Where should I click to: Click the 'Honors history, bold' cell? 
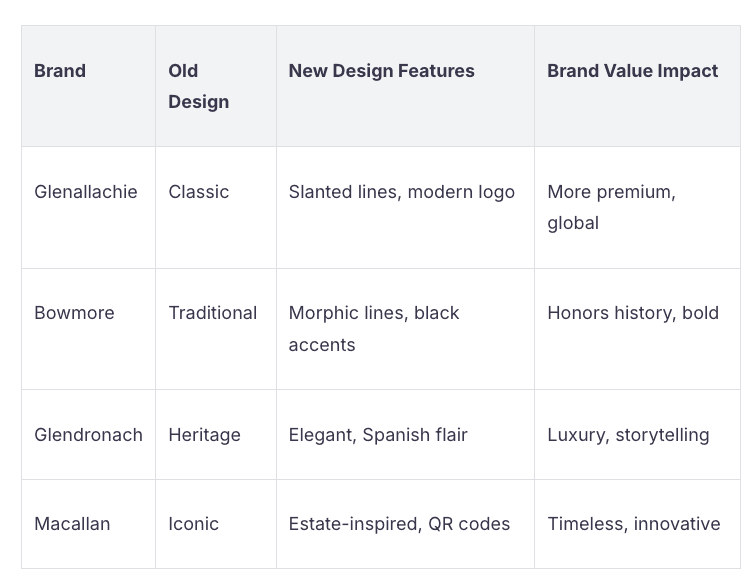point(633,313)
